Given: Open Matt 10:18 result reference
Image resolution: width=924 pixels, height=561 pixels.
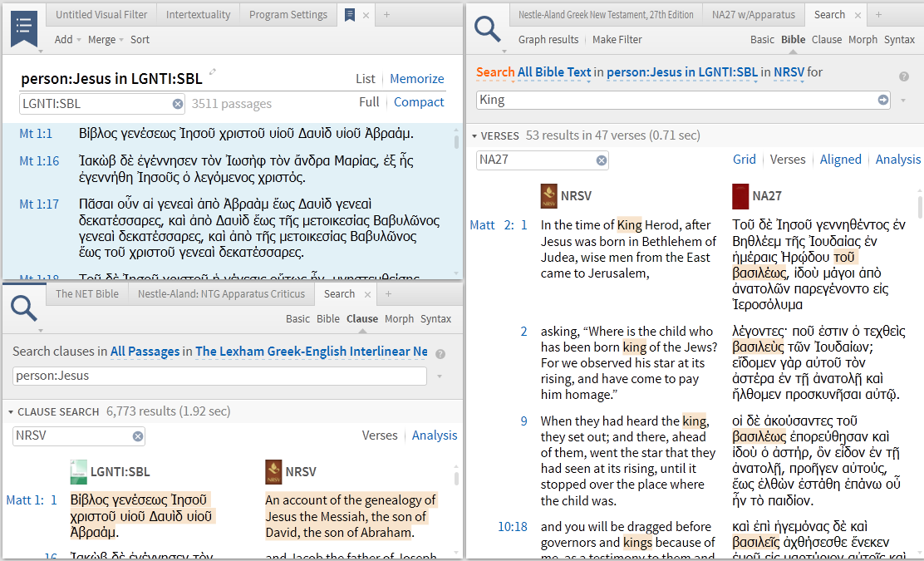Looking at the screenshot, I should coord(512,527).
